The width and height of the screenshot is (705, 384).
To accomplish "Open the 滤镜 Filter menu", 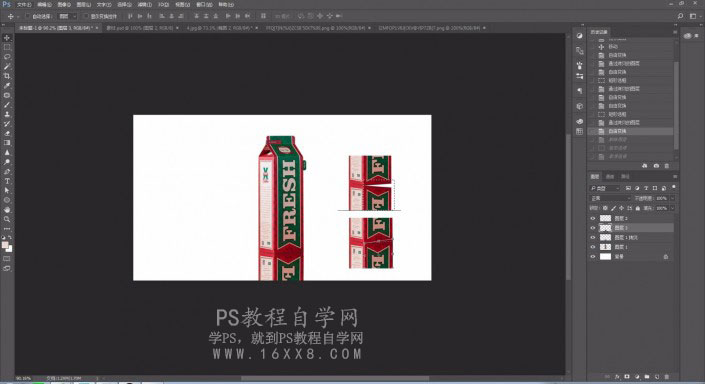I will click(x=144, y=4).
